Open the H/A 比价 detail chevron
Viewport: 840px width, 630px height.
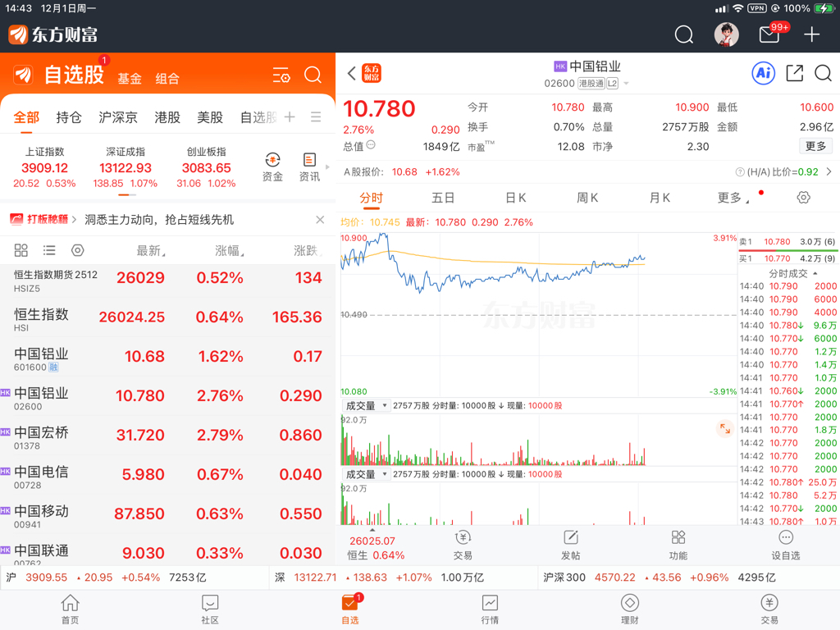829,172
